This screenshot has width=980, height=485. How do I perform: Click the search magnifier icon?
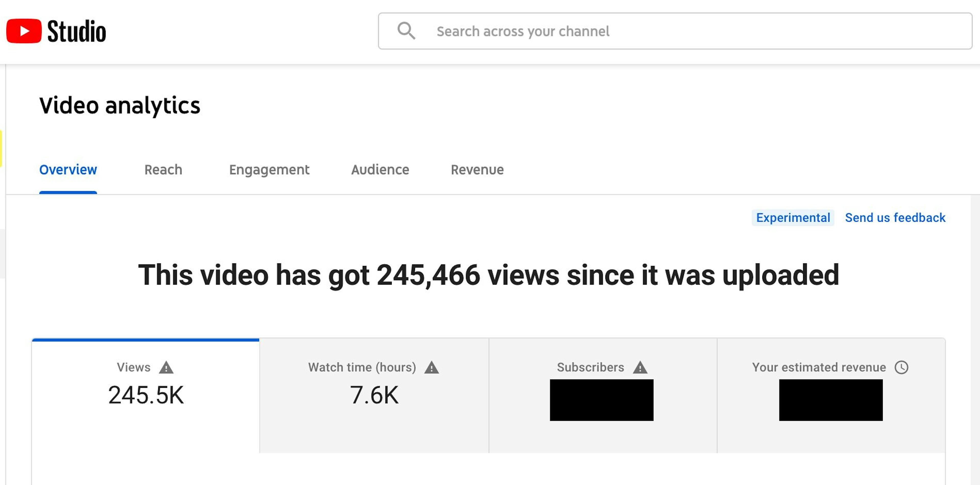(406, 31)
